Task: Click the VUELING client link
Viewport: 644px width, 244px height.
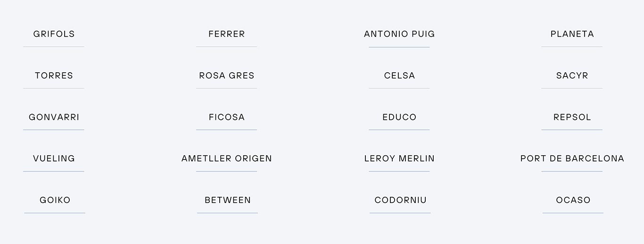Action: (x=54, y=159)
